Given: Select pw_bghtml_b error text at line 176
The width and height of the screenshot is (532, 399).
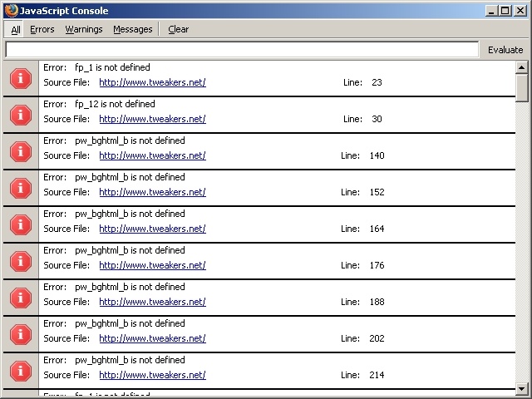Looking at the screenshot, I should pos(130,251).
